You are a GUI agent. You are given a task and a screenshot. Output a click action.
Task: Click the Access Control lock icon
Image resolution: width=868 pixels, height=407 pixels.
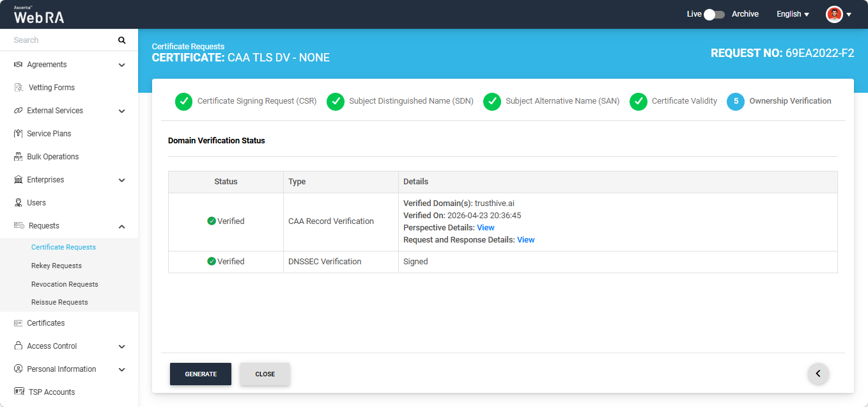[x=19, y=346]
